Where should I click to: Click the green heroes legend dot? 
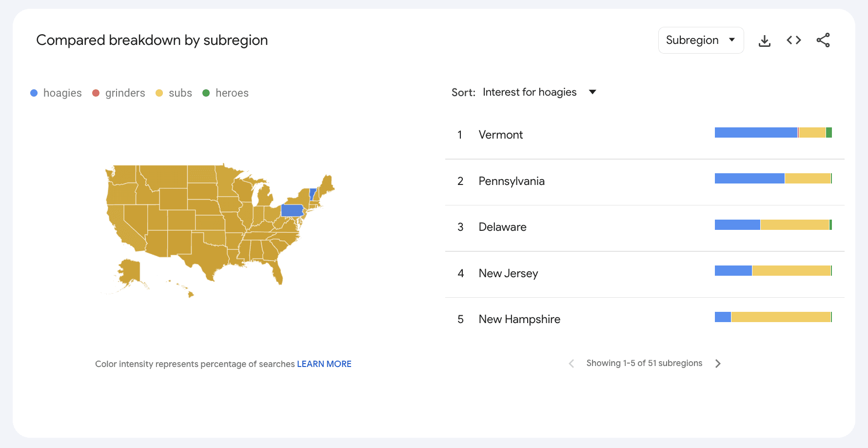pyautogui.click(x=206, y=93)
